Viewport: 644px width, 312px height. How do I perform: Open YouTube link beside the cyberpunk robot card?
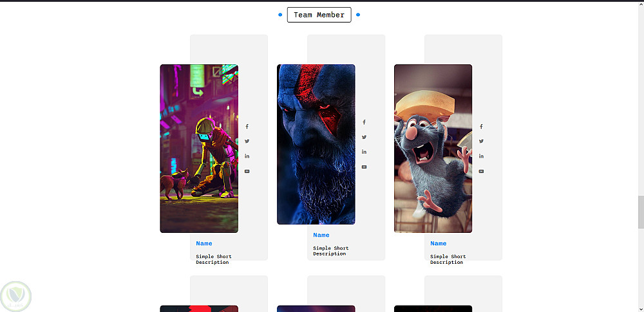pyautogui.click(x=247, y=171)
